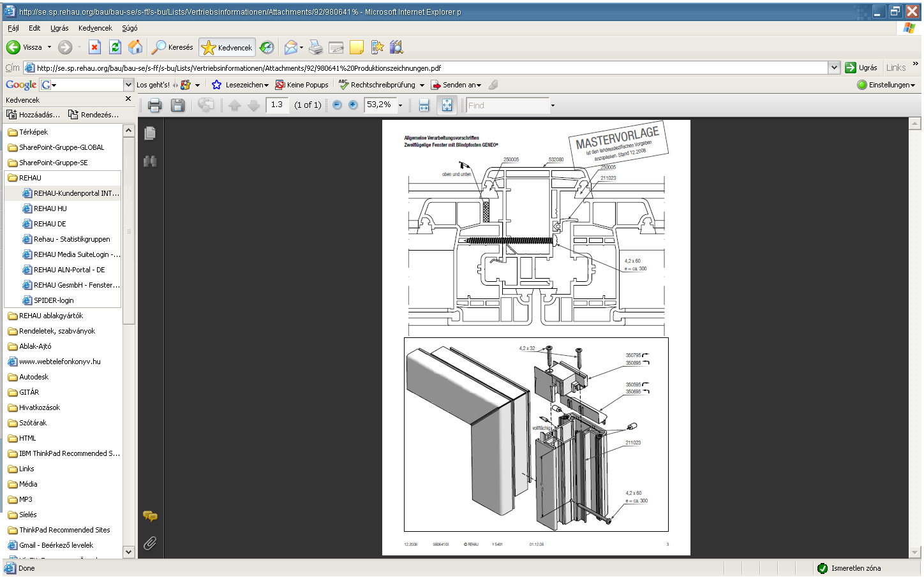This screenshot has width=924, height=579.
Task: Open the Mail envelope icon
Action: tap(291, 47)
